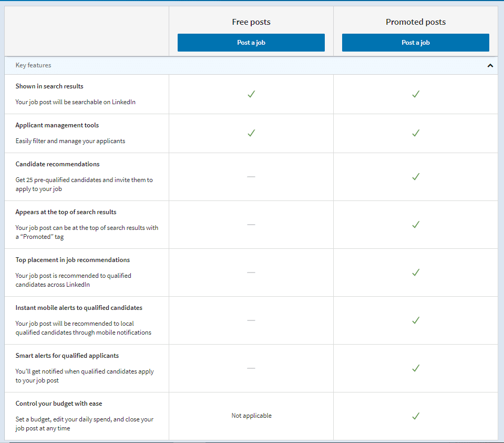Image resolution: width=504 pixels, height=443 pixels.
Task: Click the Key features section header
Action: tap(34, 65)
